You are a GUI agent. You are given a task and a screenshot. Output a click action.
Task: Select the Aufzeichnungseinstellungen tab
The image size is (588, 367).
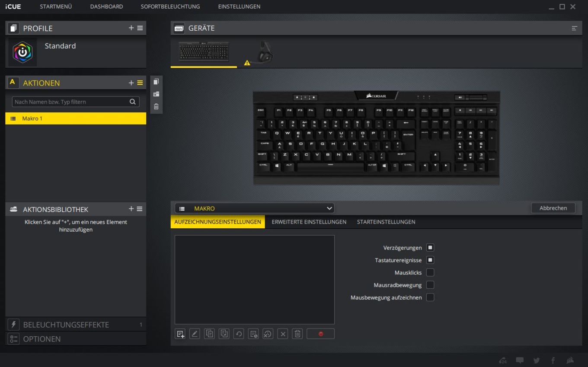click(x=218, y=222)
